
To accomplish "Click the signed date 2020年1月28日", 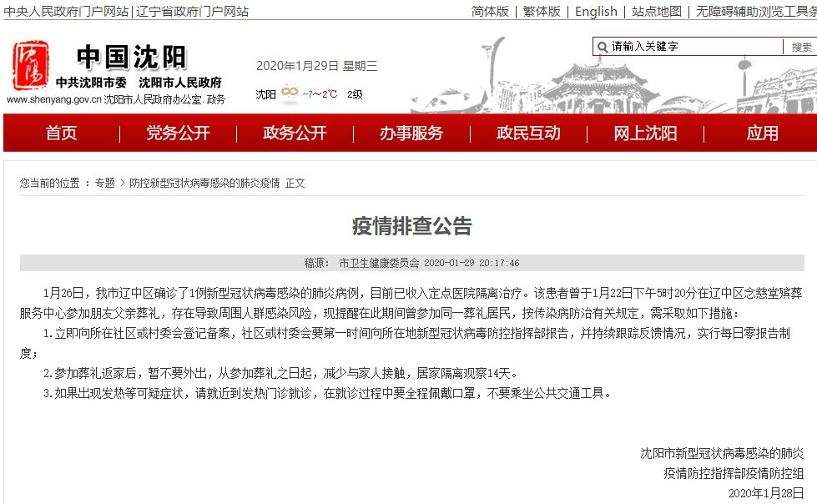I will pos(766,493).
